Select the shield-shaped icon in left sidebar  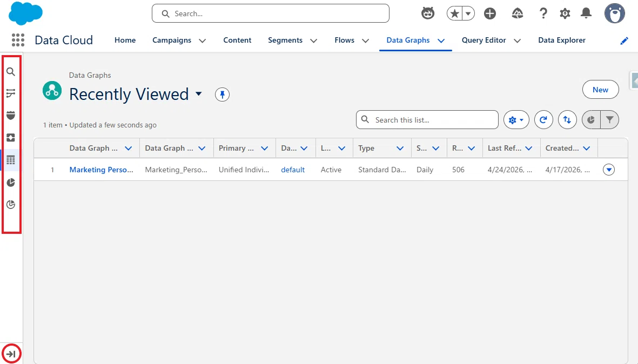11,116
